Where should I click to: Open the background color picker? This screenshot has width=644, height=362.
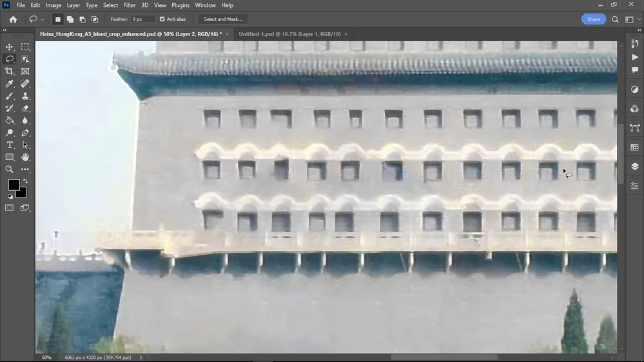click(x=23, y=194)
